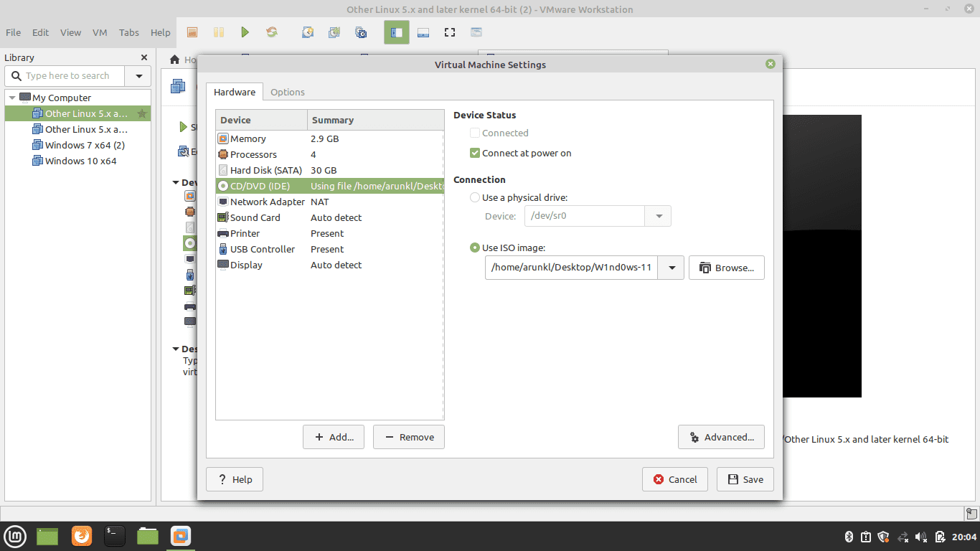Take a snapshot using the toolbar icon

(308, 32)
